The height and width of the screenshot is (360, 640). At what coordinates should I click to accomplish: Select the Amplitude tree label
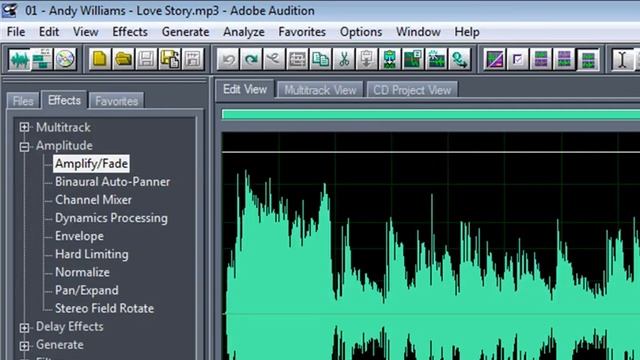click(x=64, y=145)
